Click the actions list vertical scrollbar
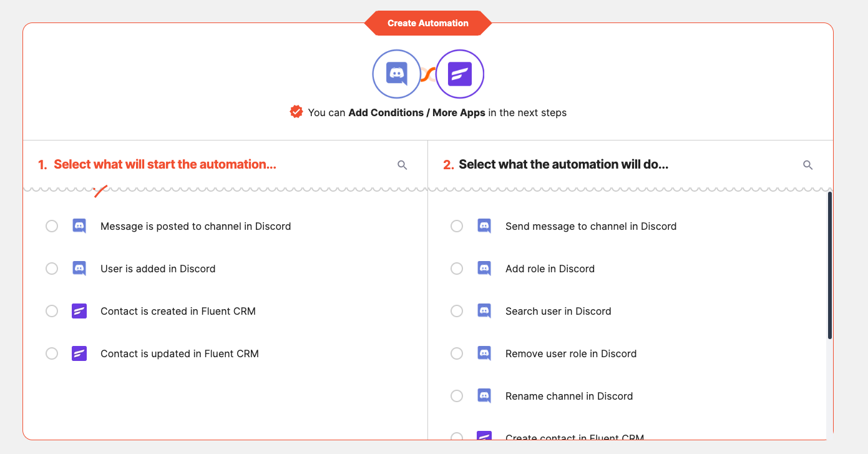This screenshot has width=868, height=454. pyautogui.click(x=830, y=265)
